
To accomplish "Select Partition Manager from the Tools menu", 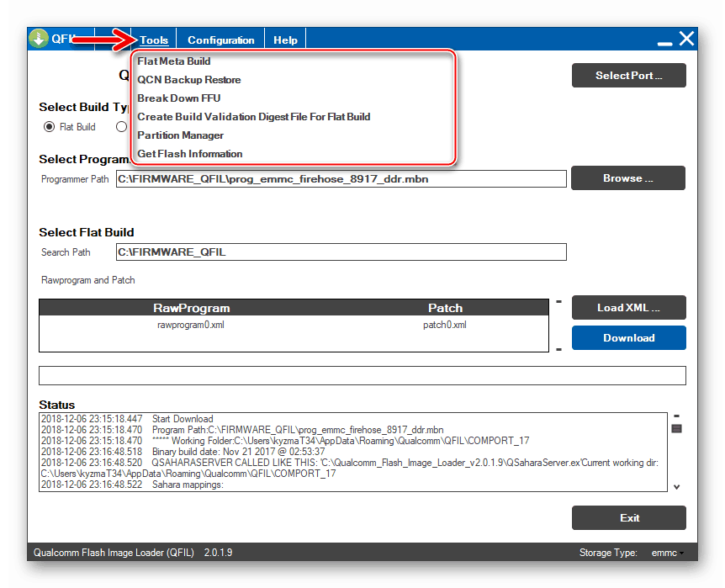I will tap(181, 135).
